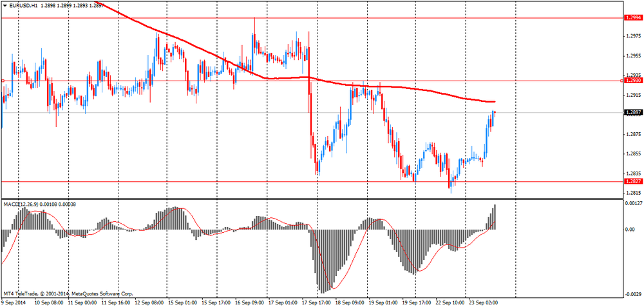Click the 19 Sep 17:00 time label
This screenshot has width=644, height=307.
(x=417, y=302)
